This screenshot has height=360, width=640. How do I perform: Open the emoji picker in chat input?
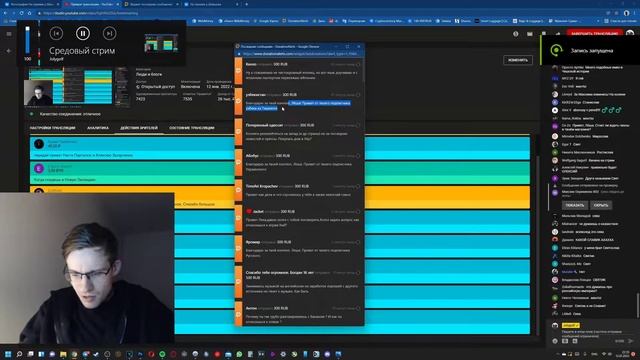pyautogui.click(x=555, y=341)
